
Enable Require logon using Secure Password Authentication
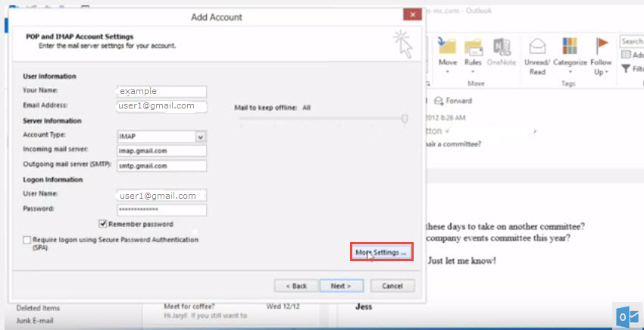coord(27,240)
